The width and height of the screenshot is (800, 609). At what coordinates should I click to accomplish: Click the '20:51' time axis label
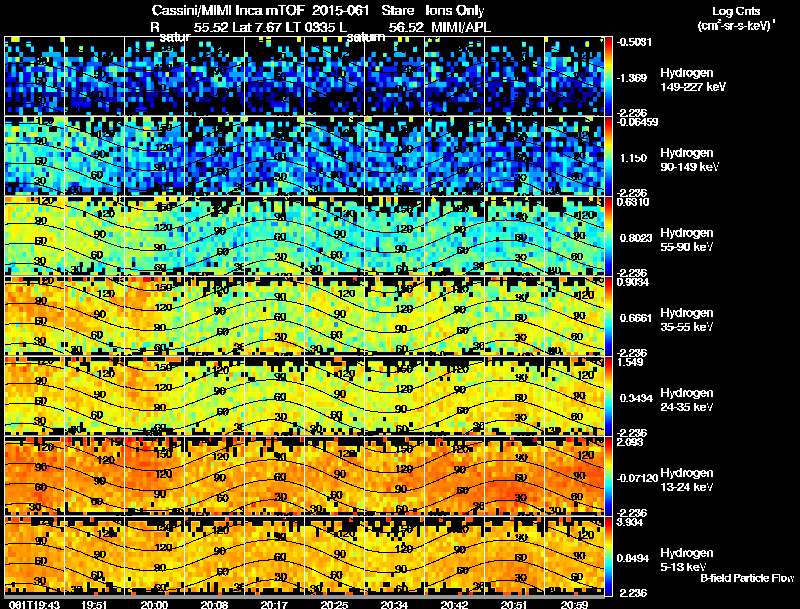point(514,604)
